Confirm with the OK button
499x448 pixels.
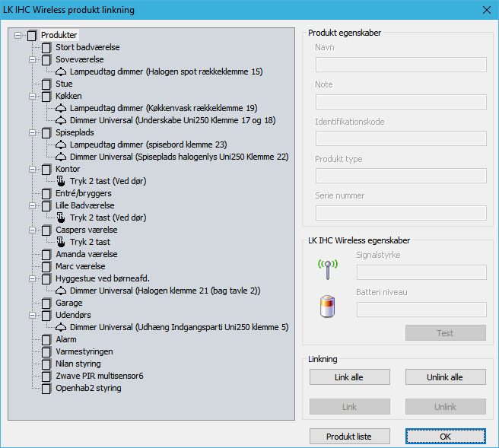coord(446,437)
